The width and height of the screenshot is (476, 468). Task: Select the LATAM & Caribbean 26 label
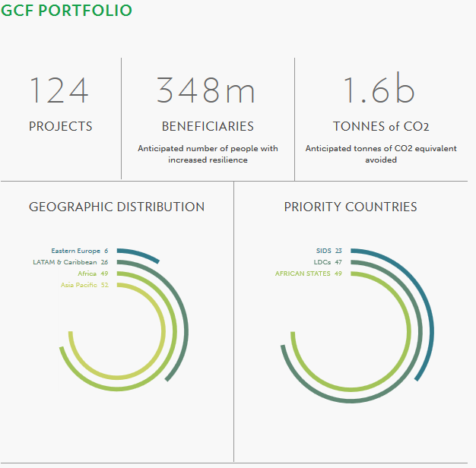click(71, 262)
